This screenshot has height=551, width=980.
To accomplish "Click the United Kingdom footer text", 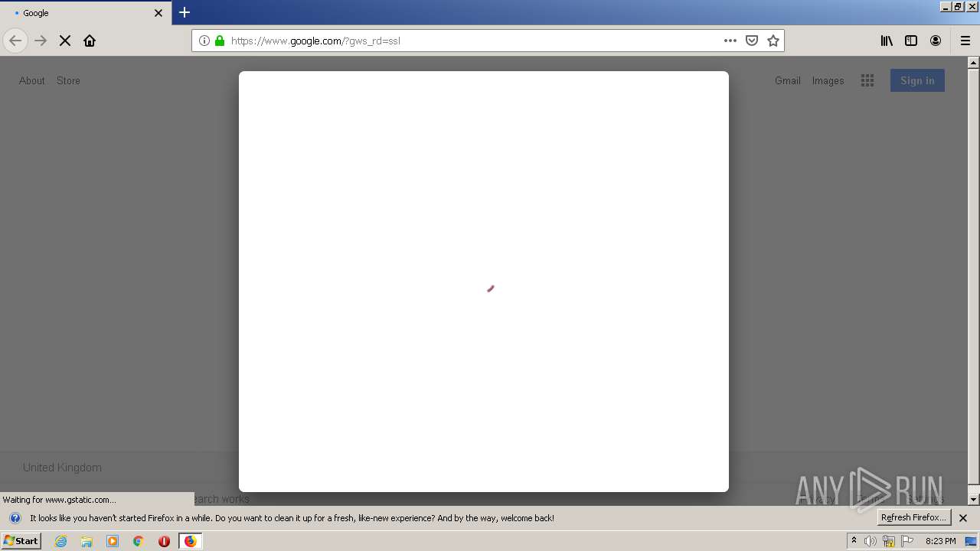I will pyautogui.click(x=62, y=468).
